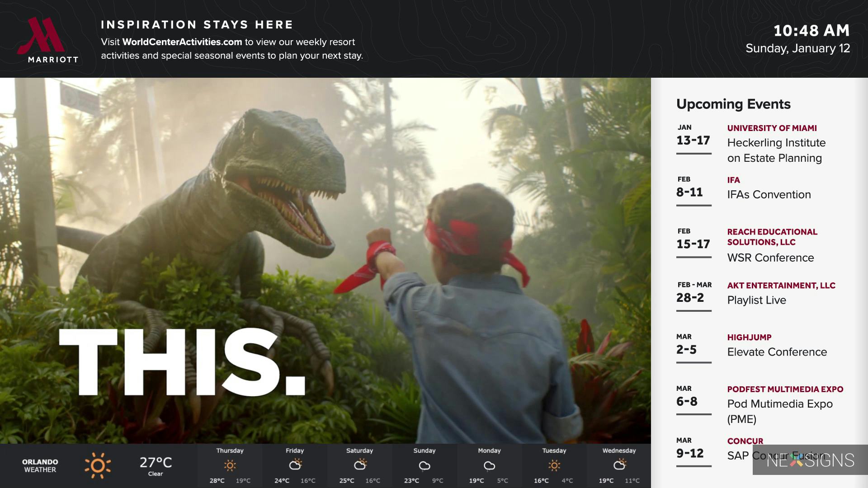868x488 pixels.
Task: Click Friday's partly cloudy forecast icon
Action: tap(295, 465)
